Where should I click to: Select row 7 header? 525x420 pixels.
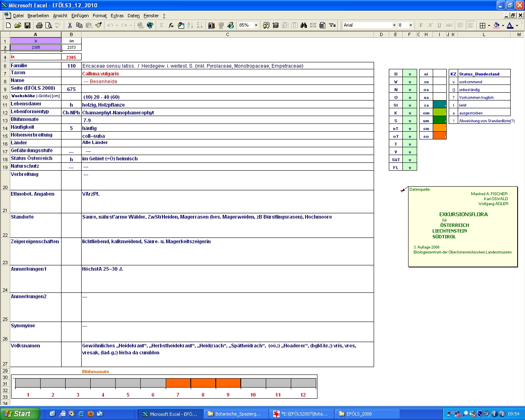click(x=5, y=74)
